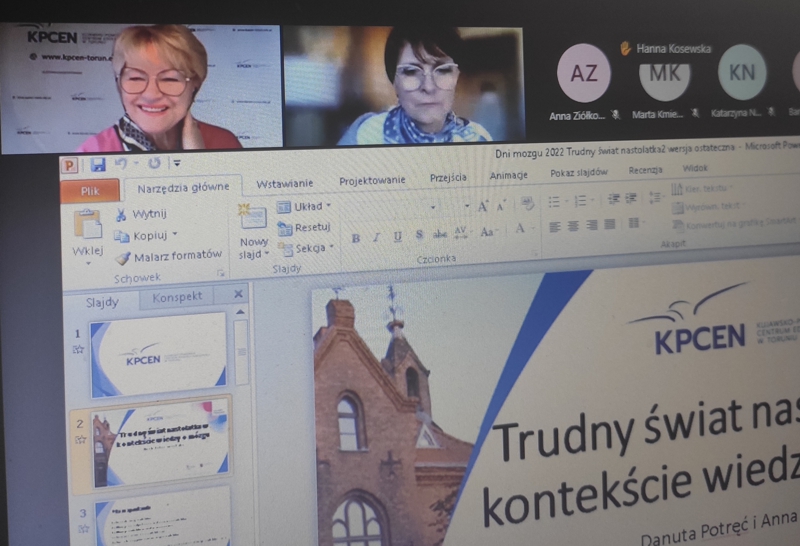Click the bullet list icon
The height and width of the screenshot is (546, 800).
[x=556, y=202]
